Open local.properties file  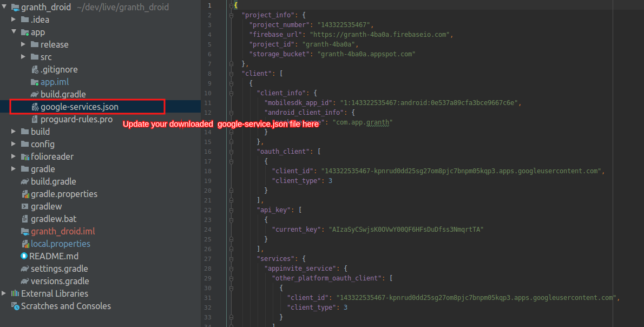tap(60, 244)
